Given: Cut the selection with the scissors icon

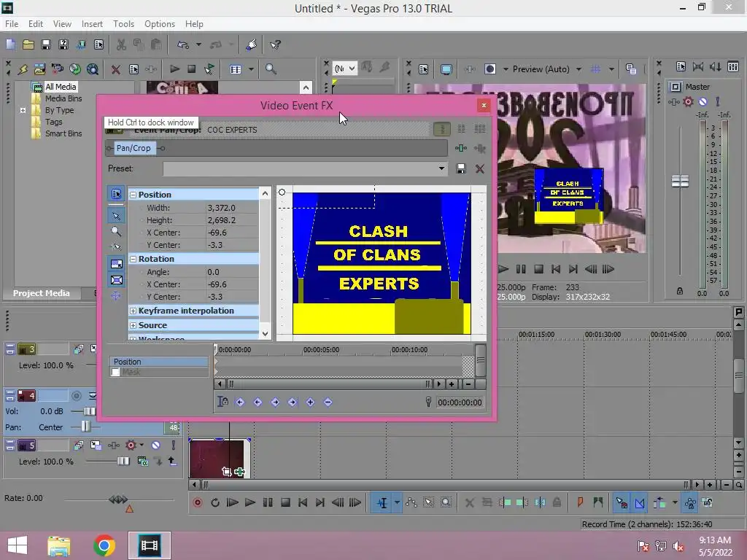Looking at the screenshot, I should (x=122, y=44).
